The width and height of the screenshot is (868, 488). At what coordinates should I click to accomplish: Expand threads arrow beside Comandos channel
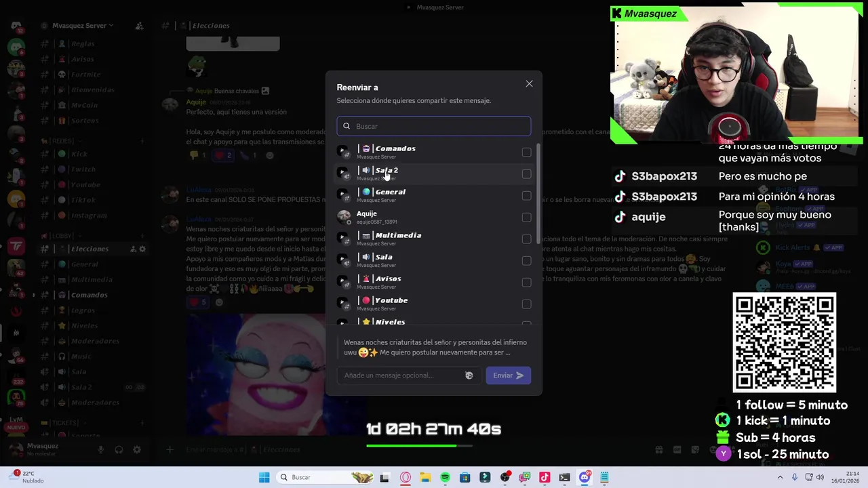34,295
